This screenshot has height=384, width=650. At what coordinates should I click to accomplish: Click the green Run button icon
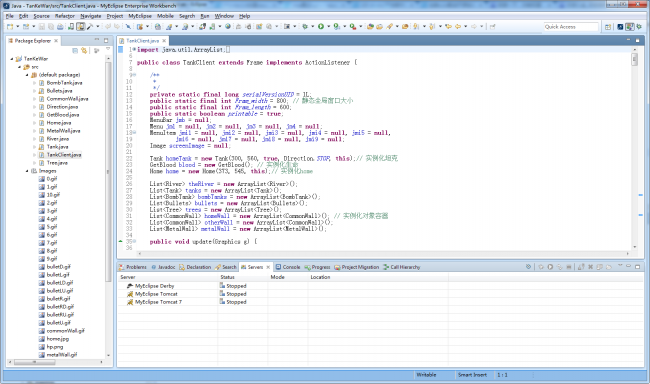coord(321,27)
